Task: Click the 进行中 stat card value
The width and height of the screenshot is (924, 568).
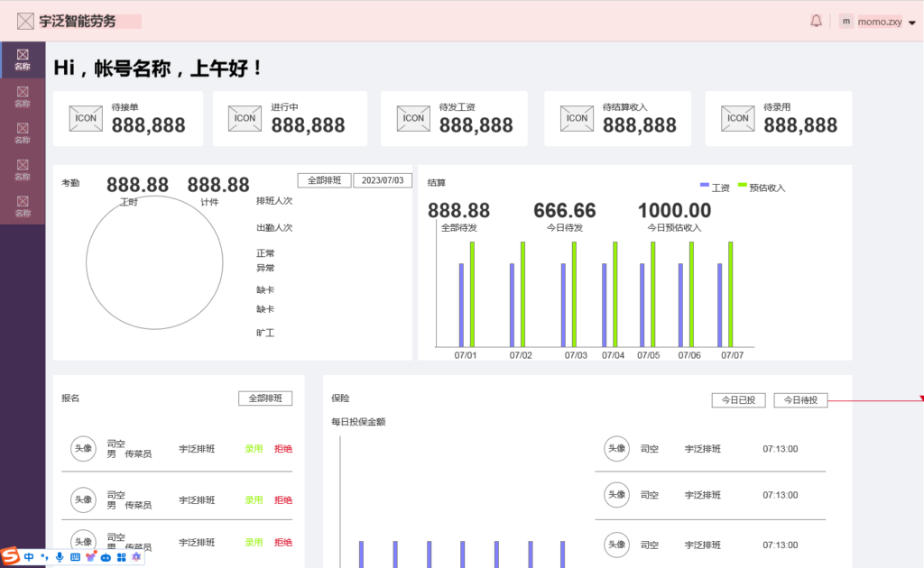Action: click(309, 125)
